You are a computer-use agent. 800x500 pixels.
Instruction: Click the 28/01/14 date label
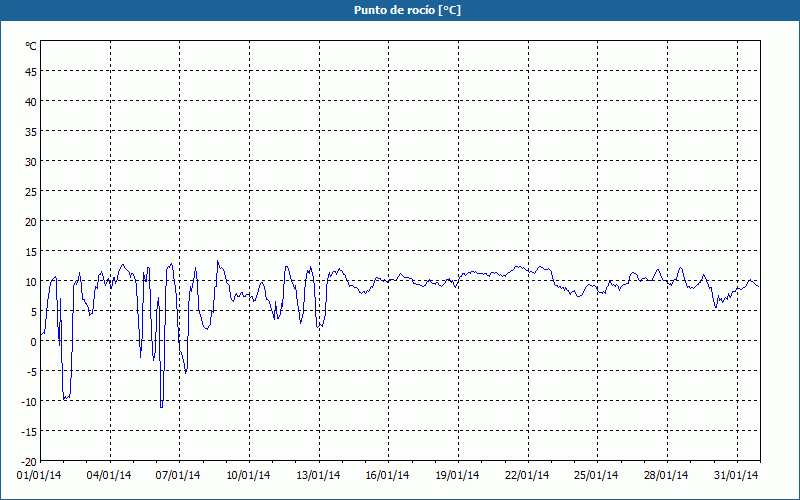666,476
